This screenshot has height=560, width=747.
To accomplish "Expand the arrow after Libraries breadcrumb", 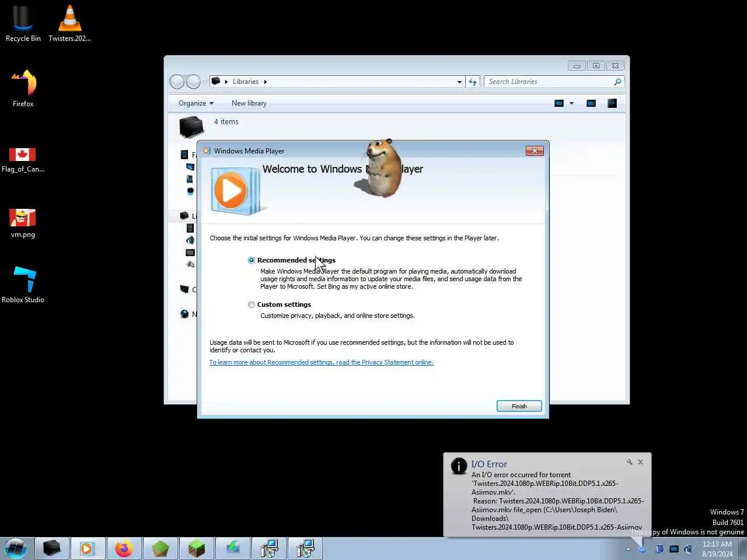I will coord(265,82).
